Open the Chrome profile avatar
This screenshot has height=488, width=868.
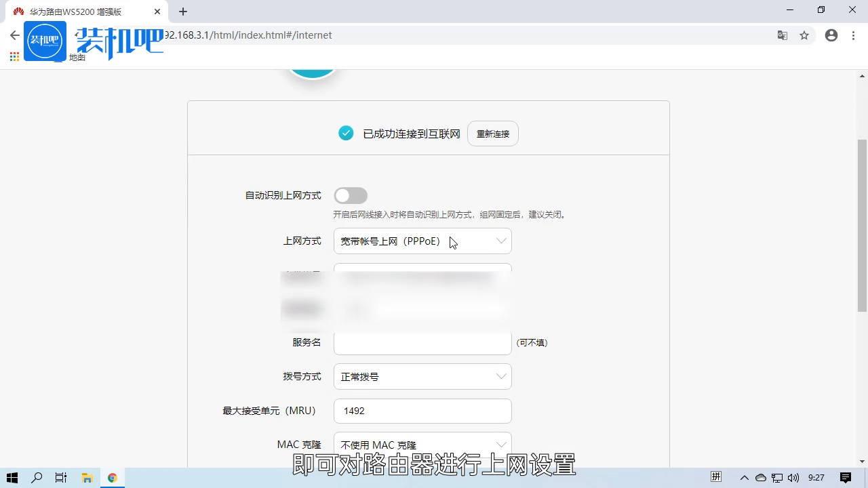click(x=831, y=35)
